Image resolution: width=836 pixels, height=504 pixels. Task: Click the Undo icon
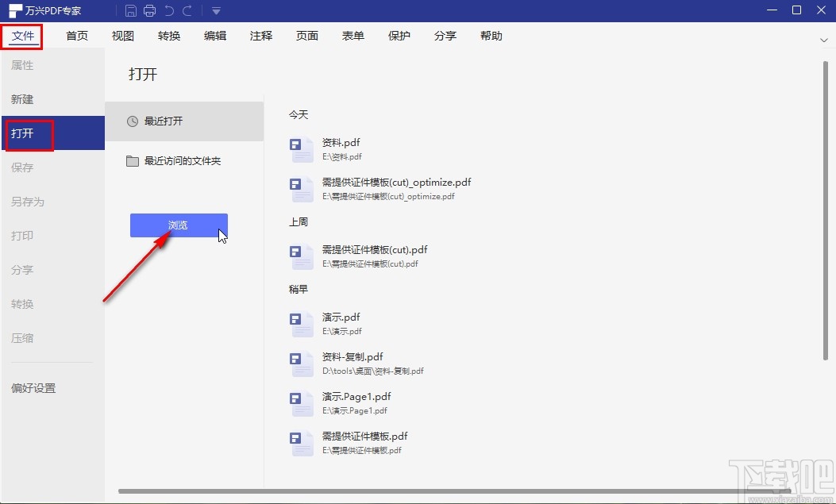tap(168, 10)
